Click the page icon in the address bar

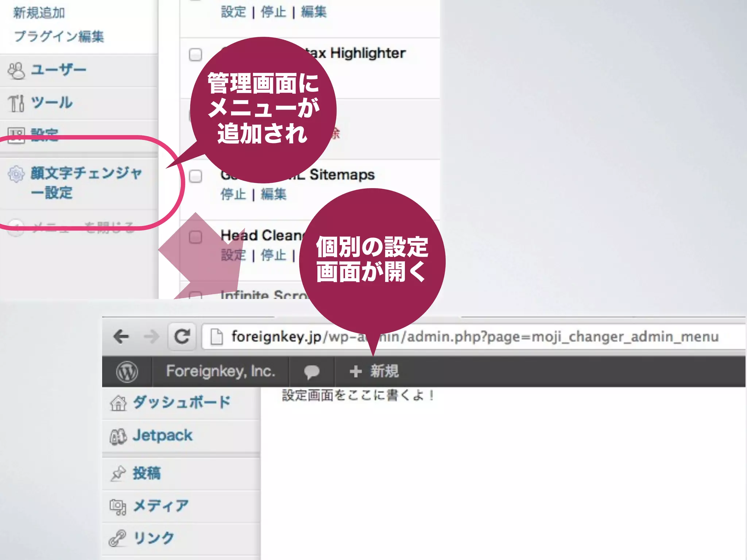pos(217,336)
